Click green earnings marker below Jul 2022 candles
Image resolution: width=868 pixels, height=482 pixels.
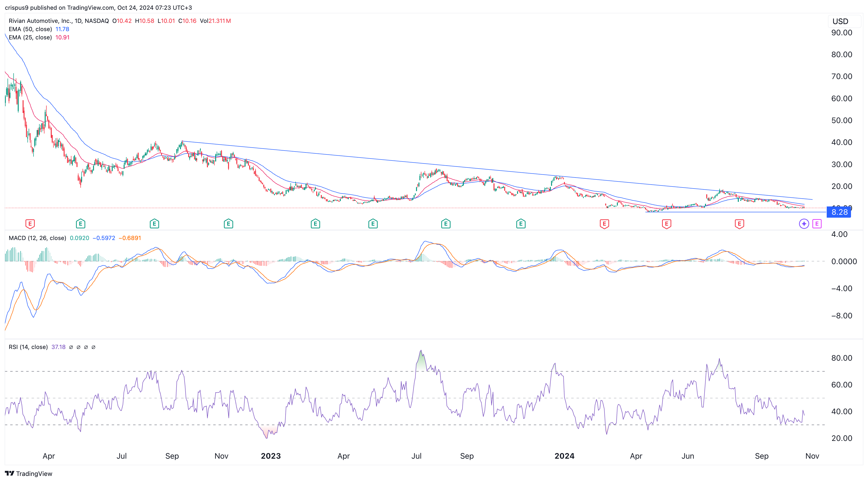[x=154, y=223]
